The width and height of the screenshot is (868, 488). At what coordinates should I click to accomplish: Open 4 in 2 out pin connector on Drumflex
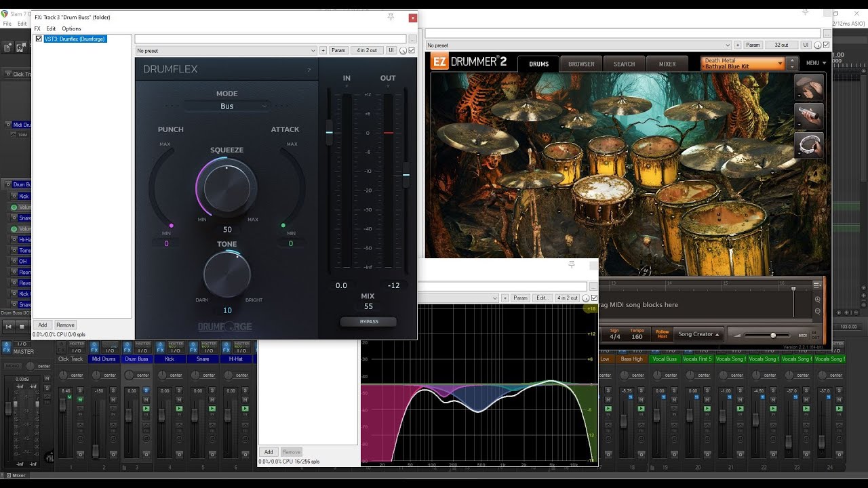coord(368,51)
